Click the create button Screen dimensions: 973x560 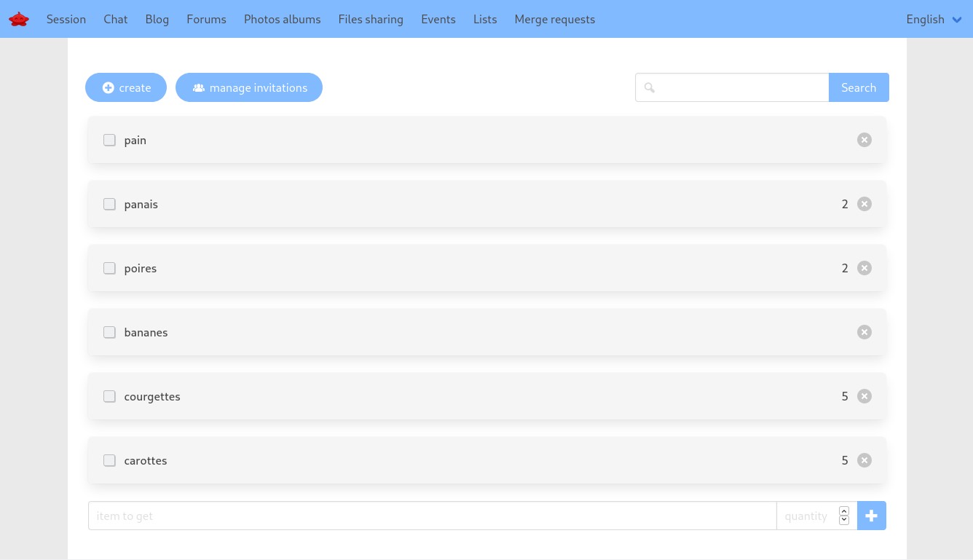[126, 87]
